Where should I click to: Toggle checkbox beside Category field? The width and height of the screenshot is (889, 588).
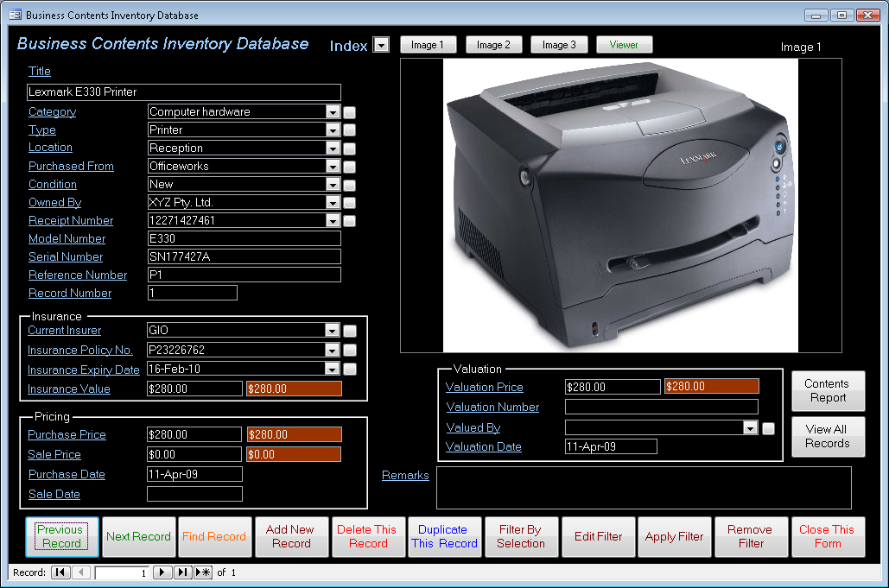click(350, 112)
